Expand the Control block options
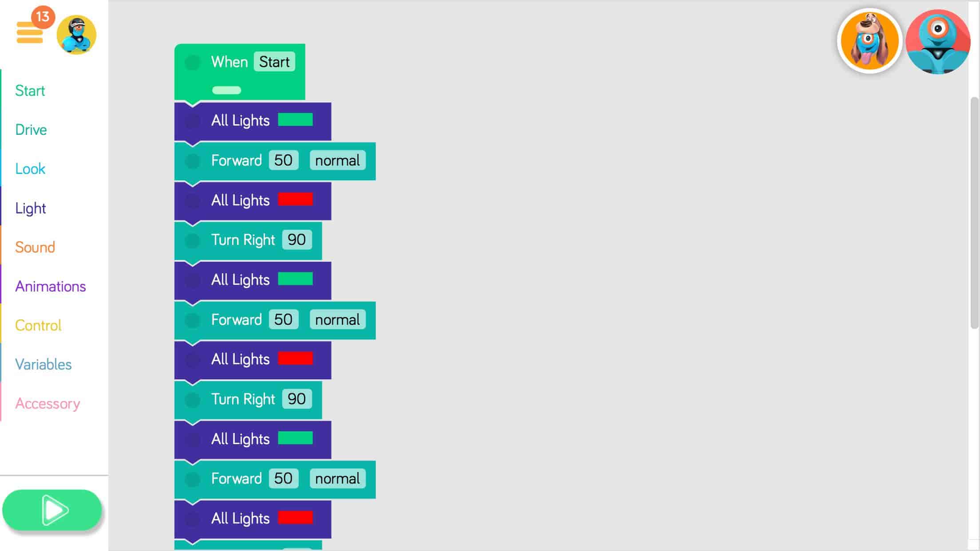Image resolution: width=980 pixels, height=551 pixels. [38, 326]
